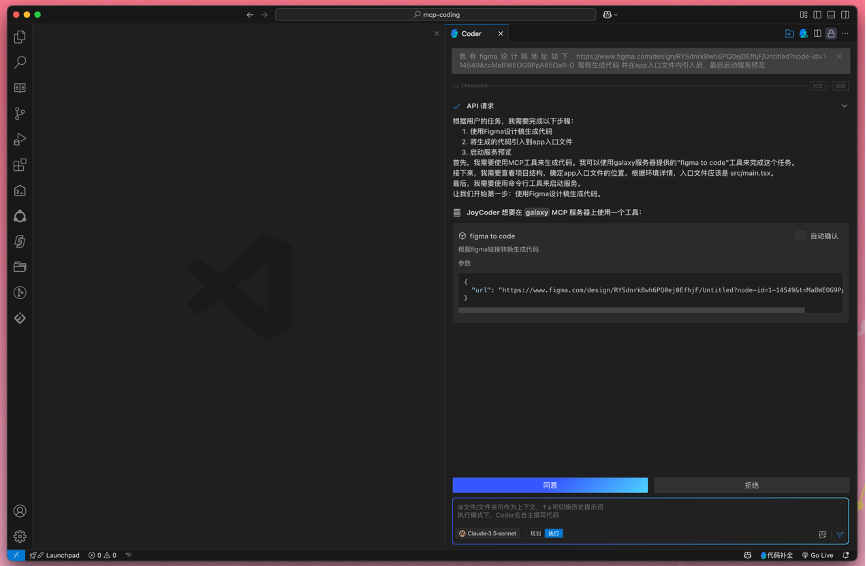Enable the 自动确认 checkbox
The image size is (866, 566).
click(800, 236)
